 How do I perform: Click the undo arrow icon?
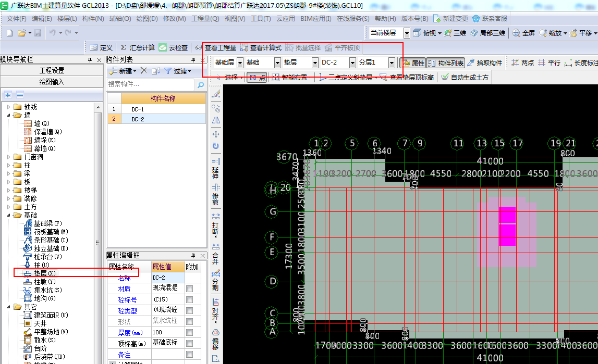pyautogui.click(x=53, y=33)
